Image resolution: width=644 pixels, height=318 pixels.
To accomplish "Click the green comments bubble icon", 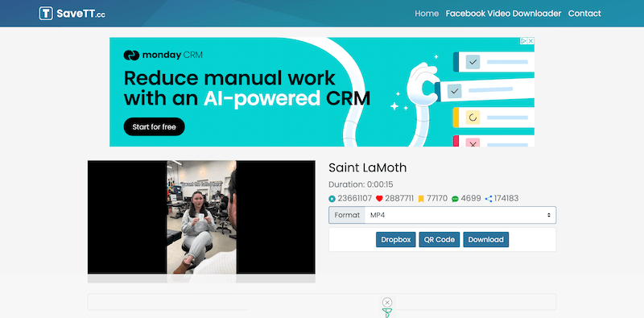I will tap(455, 199).
